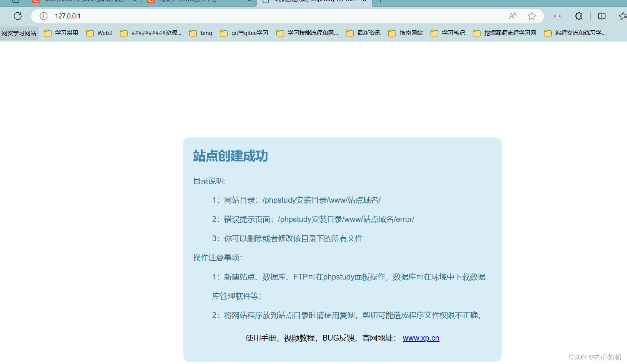Click the 错误提示页面 error path line
Screen dimensions: 627x364
[313, 219]
